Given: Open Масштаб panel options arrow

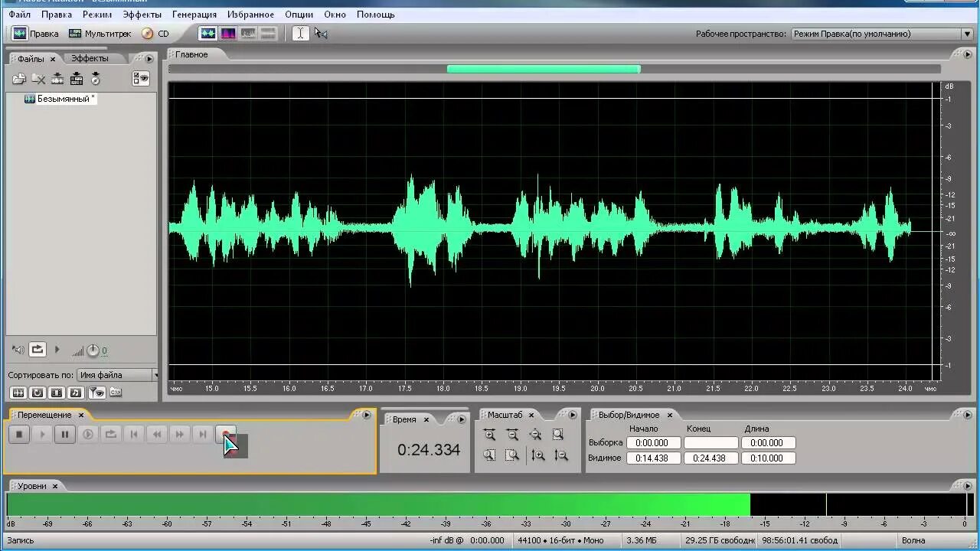Looking at the screenshot, I should tap(572, 415).
